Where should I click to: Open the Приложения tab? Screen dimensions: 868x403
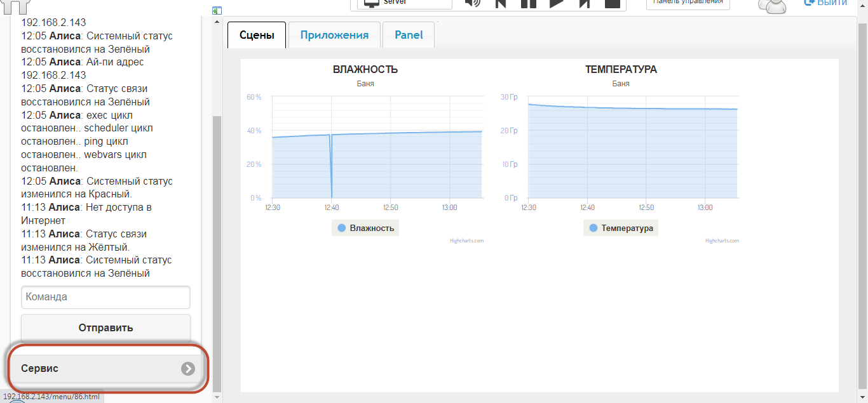click(334, 35)
